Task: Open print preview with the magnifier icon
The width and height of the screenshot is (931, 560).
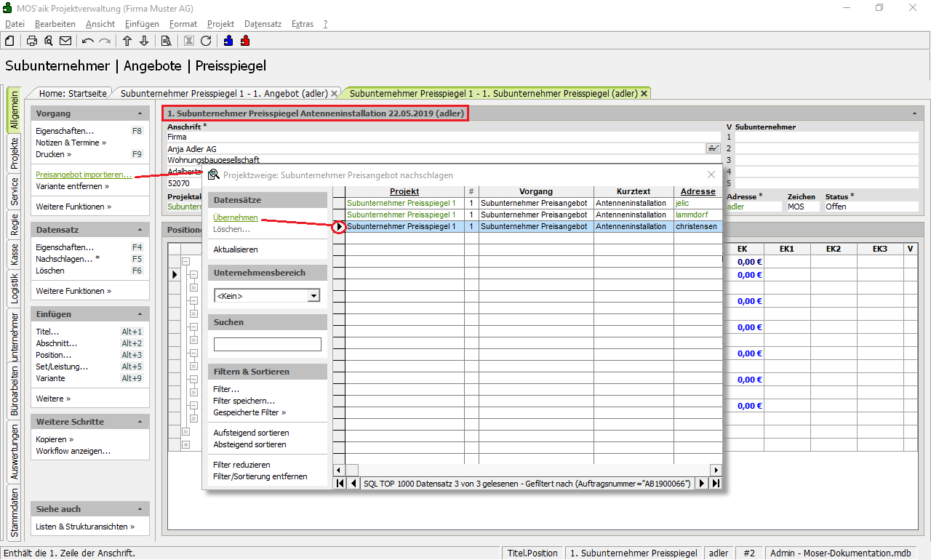Action: 49,41
